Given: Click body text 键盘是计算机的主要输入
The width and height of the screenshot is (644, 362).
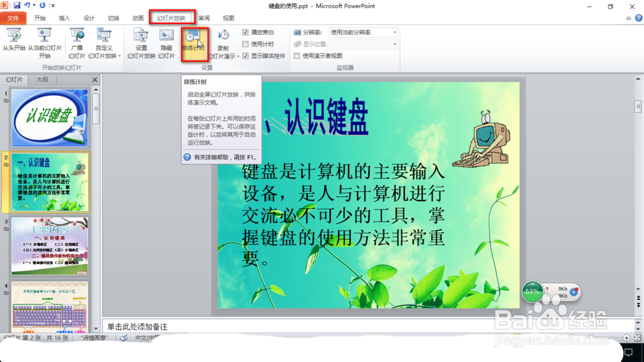Looking at the screenshot, I should pos(343,171).
